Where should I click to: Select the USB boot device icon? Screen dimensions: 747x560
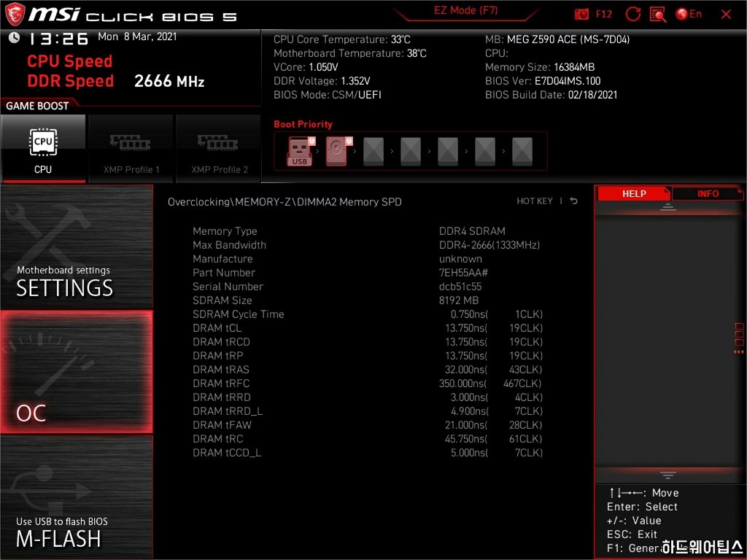(300, 151)
